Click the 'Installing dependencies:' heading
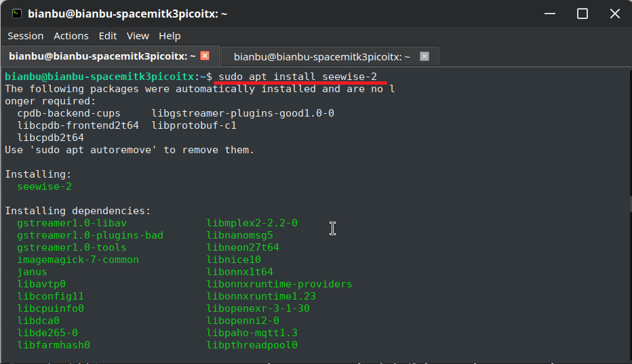The width and height of the screenshot is (632, 364). [x=77, y=211]
